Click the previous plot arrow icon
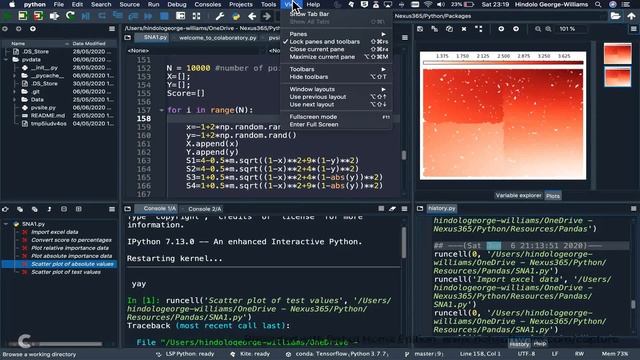Image resolution: width=640 pixels, height=360 pixels. click(x=501, y=29)
